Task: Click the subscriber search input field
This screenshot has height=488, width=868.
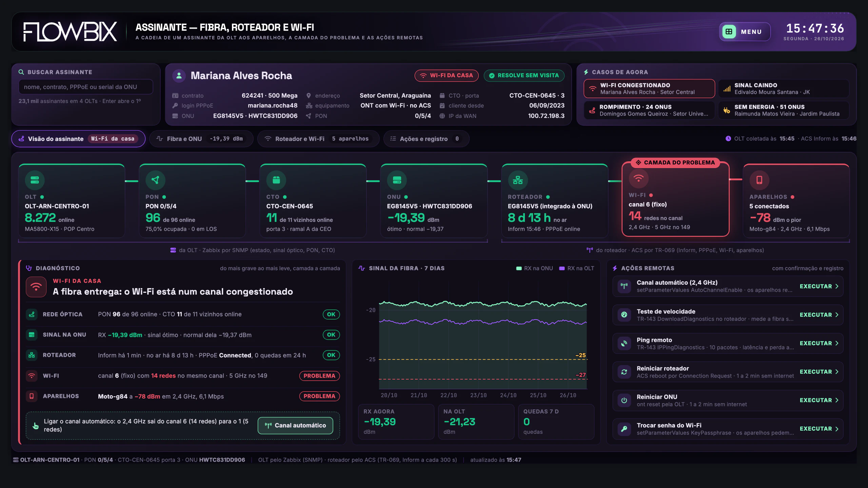Action: point(86,87)
